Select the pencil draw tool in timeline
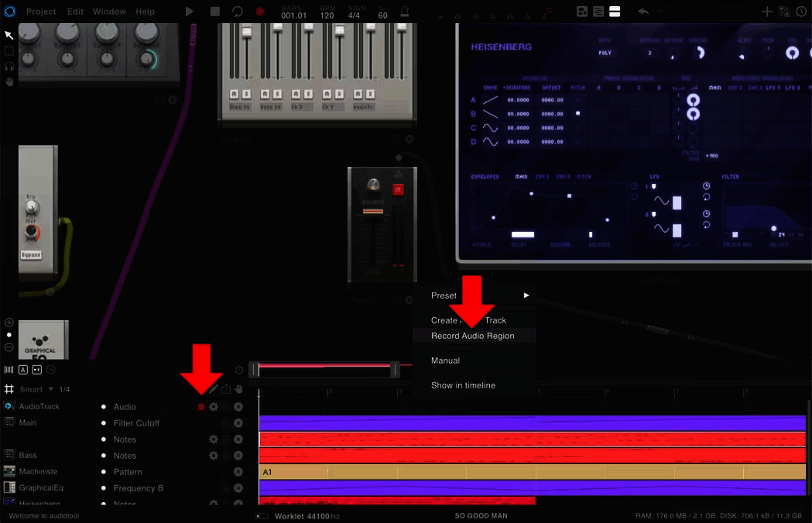Viewport: 812px width, 523px height. click(213, 389)
